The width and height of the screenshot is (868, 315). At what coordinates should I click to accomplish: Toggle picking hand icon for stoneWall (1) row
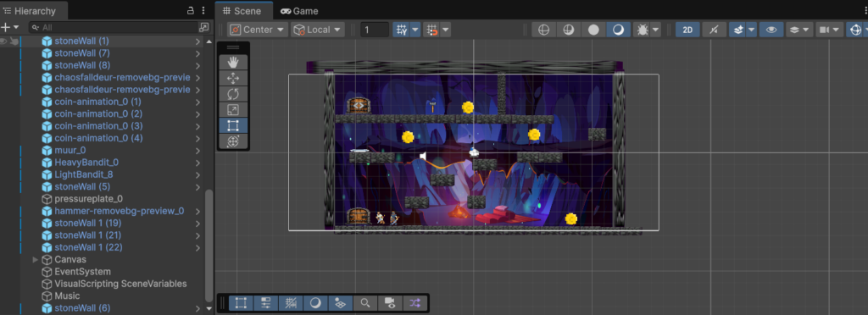(15, 41)
